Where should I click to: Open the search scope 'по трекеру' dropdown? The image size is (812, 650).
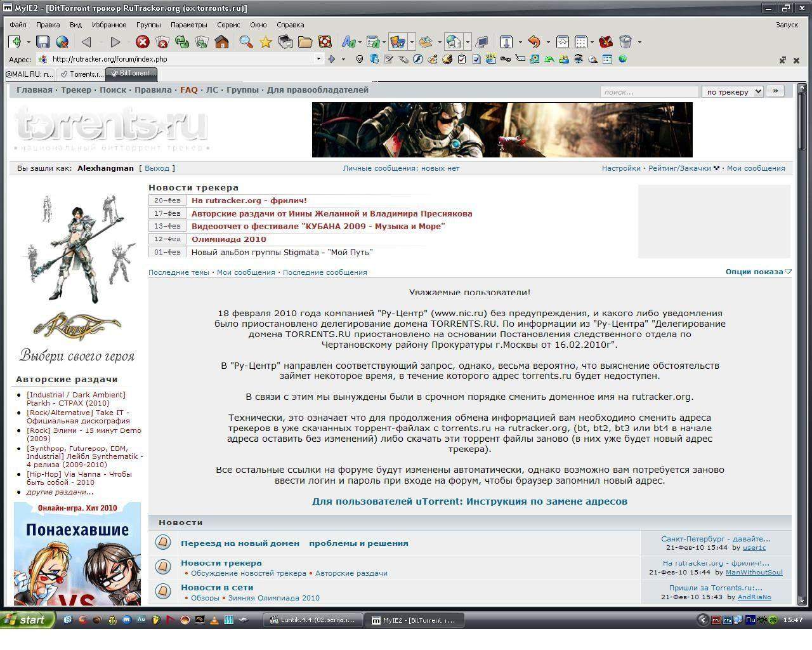[733, 92]
